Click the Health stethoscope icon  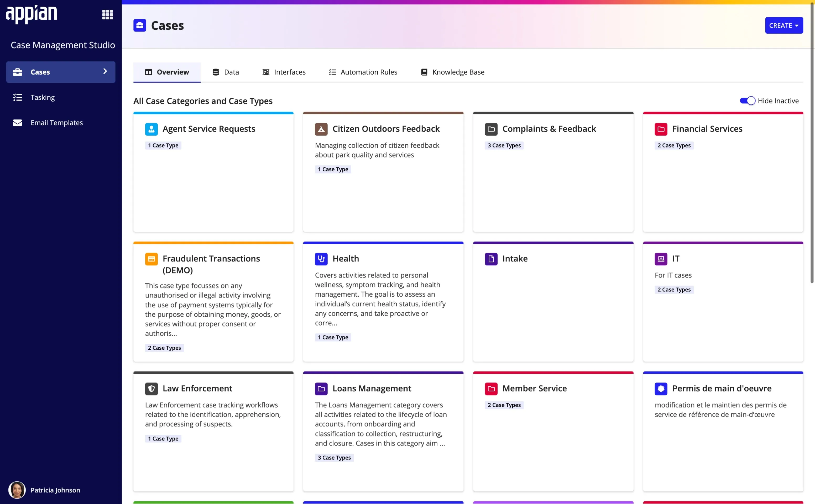pos(321,259)
